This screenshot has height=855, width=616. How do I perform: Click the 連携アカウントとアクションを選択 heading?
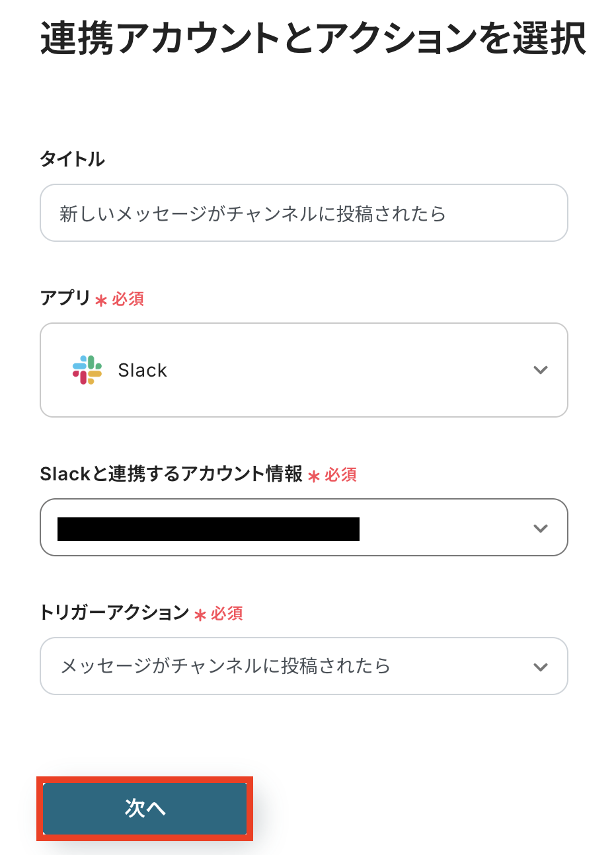pyautogui.click(x=313, y=38)
